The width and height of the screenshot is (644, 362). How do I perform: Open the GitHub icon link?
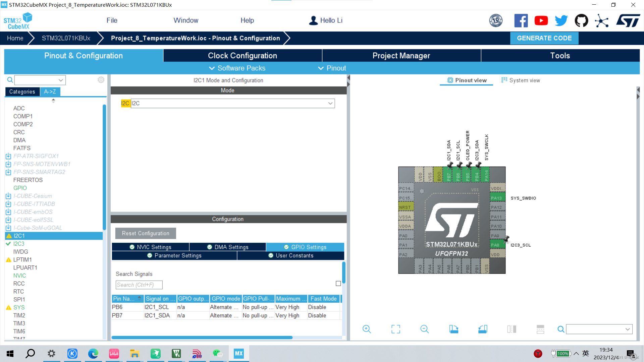pos(581,21)
